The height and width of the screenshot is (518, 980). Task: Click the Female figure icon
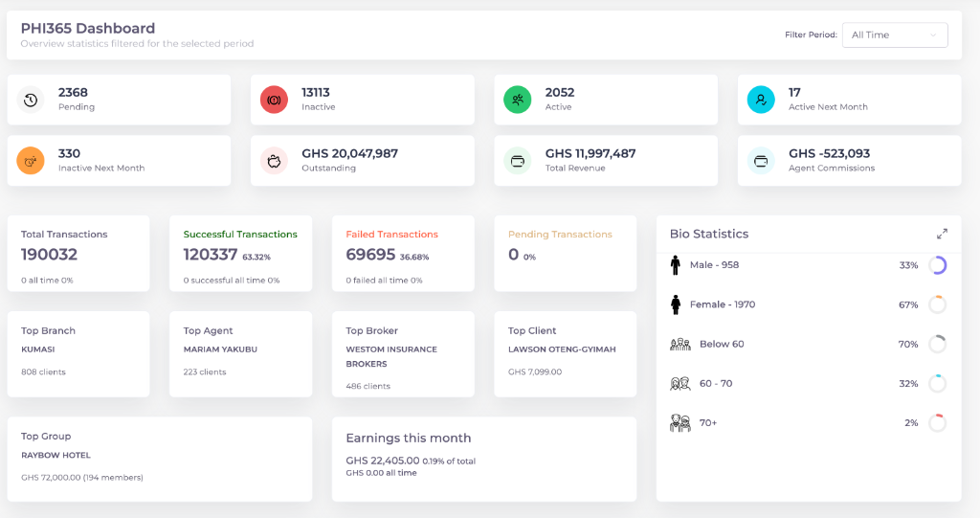pyautogui.click(x=675, y=304)
